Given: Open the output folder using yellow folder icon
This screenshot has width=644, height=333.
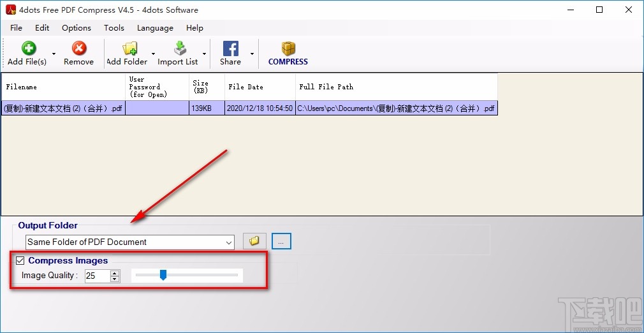Looking at the screenshot, I should [x=254, y=241].
